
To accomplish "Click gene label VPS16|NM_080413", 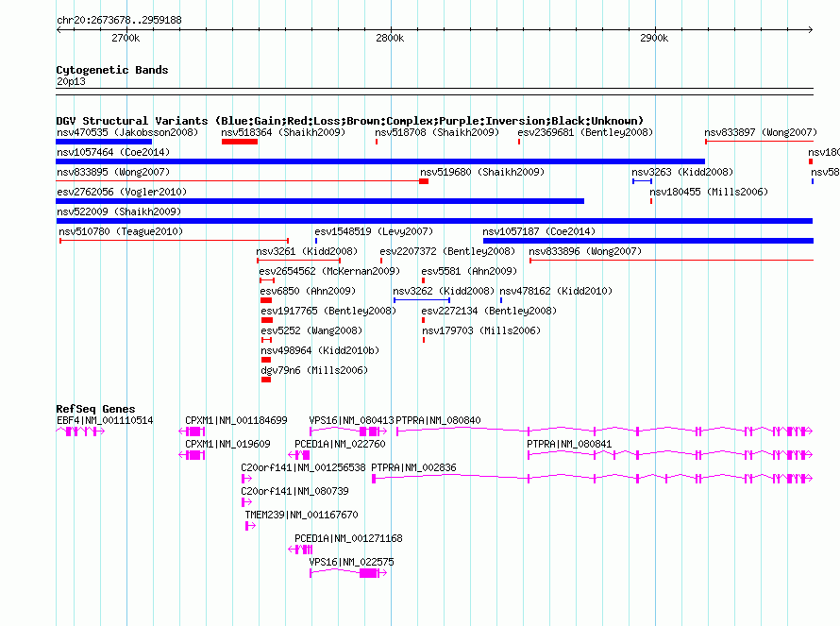I will click(x=351, y=420).
